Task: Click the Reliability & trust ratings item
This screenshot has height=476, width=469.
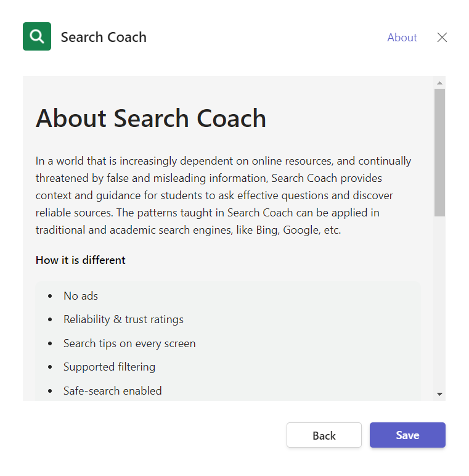Action: coord(123,319)
